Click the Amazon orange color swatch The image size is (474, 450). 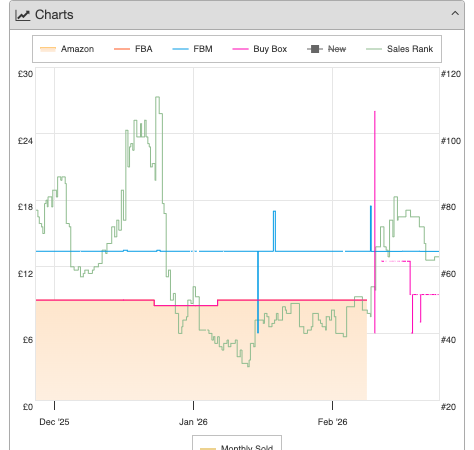(48, 49)
